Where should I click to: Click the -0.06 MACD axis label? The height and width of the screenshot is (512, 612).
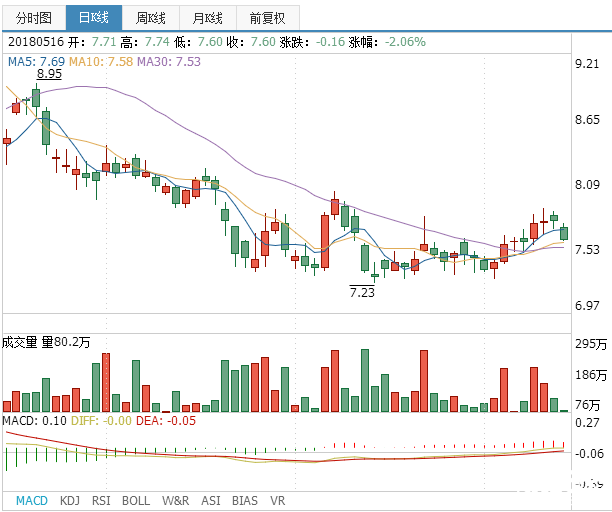589,454
